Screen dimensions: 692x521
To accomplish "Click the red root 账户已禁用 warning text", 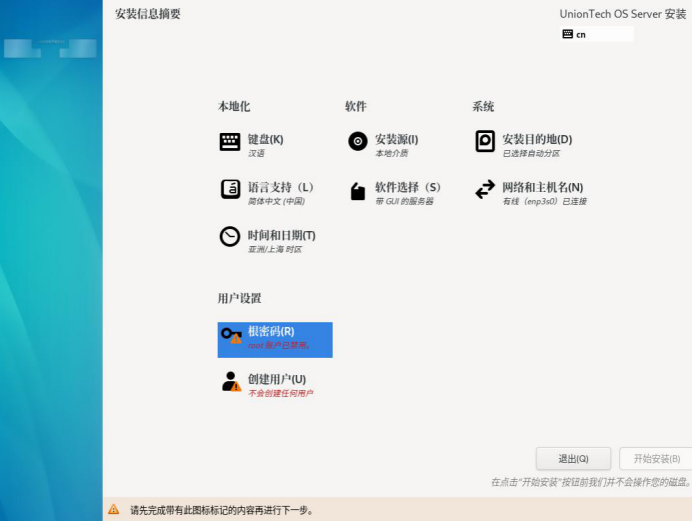I will [x=279, y=345].
